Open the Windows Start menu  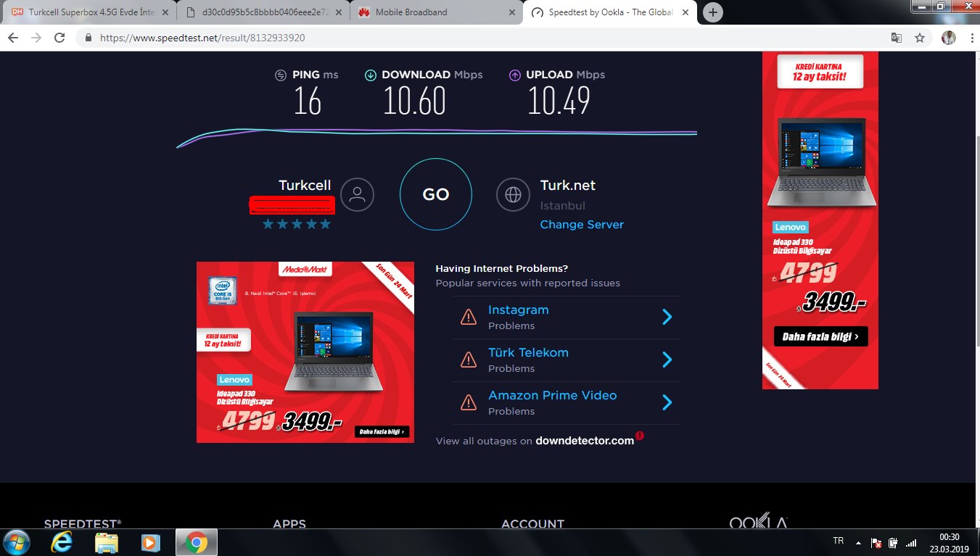pos(17,542)
